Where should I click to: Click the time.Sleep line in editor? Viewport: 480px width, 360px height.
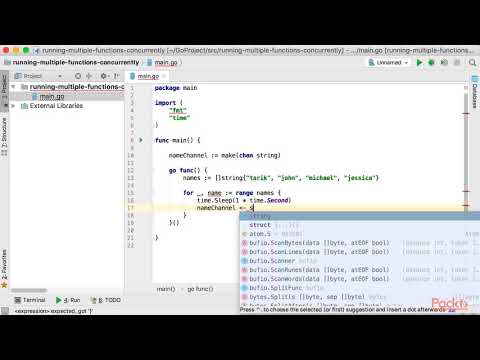coord(244,200)
